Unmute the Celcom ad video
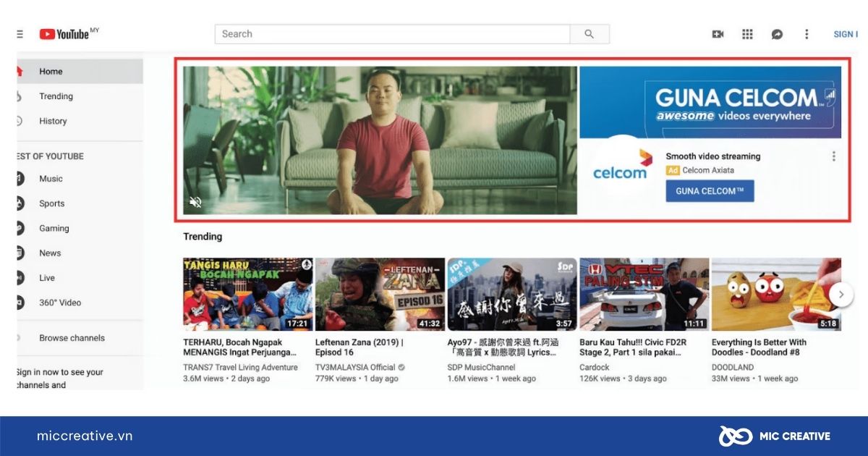Viewport: 868px width, 456px height. click(195, 203)
